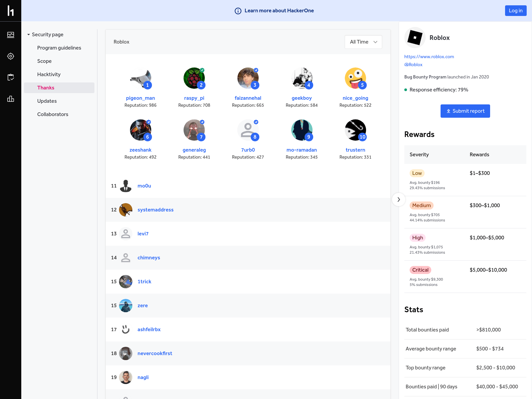Collapse the right panel with chevron

pos(399,199)
